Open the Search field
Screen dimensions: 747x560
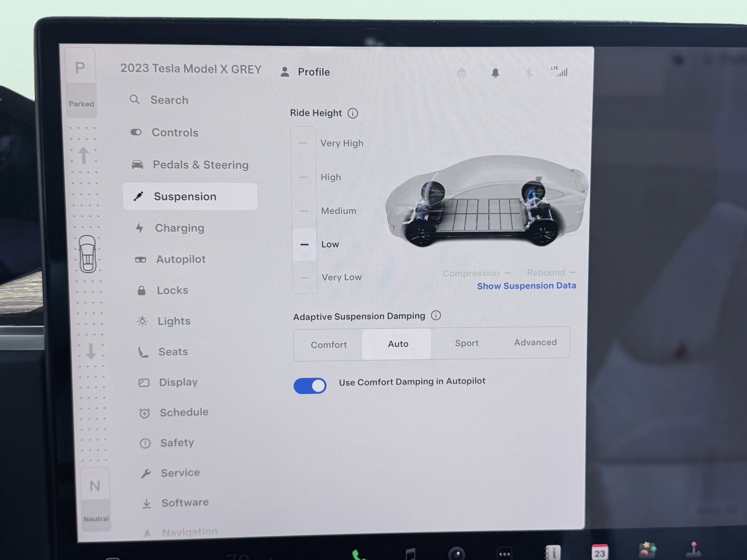(159, 100)
